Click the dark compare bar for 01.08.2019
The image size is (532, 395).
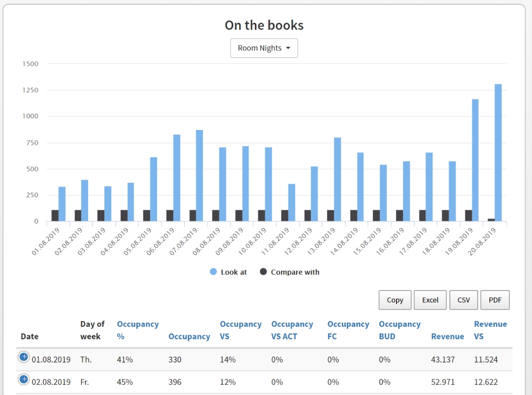[x=55, y=216]
